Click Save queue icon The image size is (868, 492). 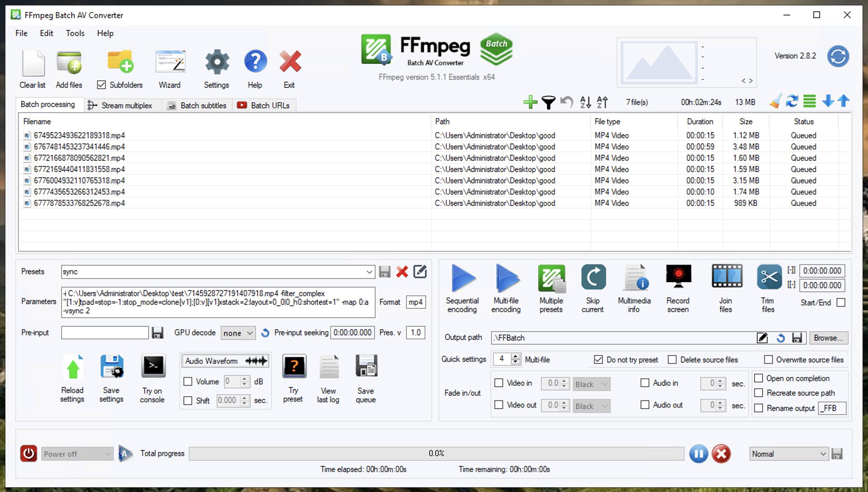tap(366, 366)
